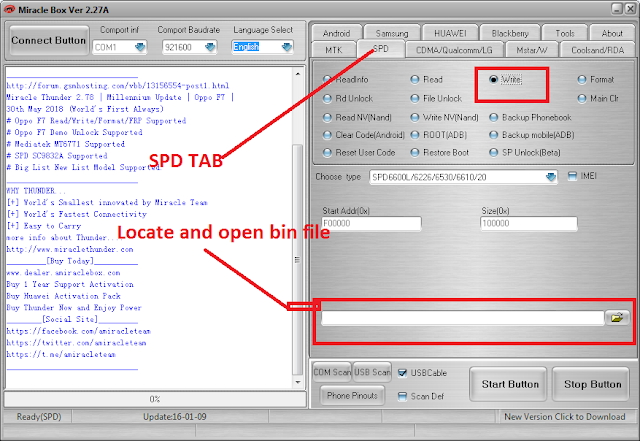Open the Language Select dropdown
Image resolution: width=640 pixels, height=441 pixels.
point(287,47)
